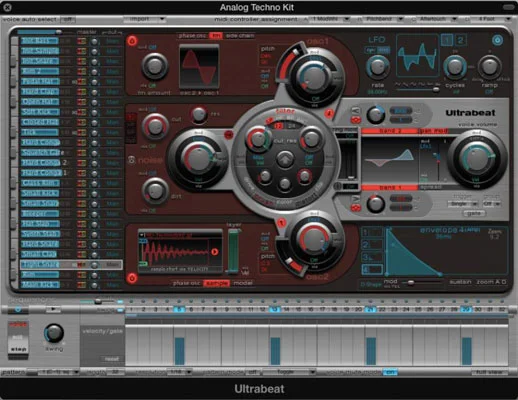Click the envelope mod slider
The image size is (518, 400).
tap(421, 283)
